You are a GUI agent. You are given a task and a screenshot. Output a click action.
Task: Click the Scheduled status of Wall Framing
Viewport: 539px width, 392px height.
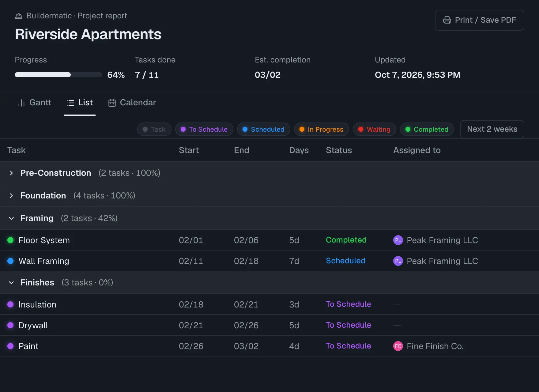pyautogui.click(x=345, y=261)
